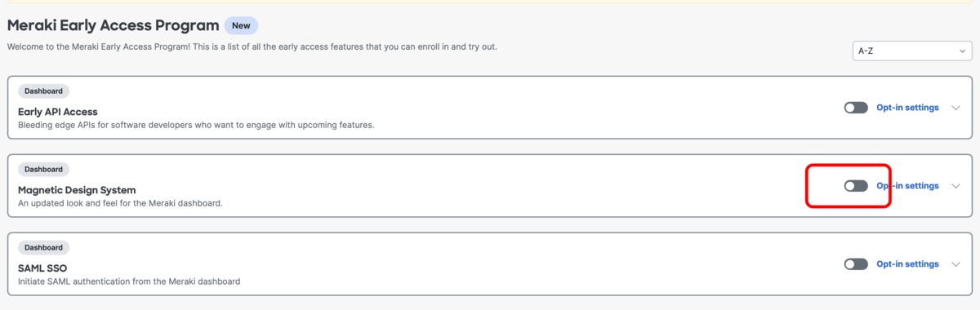
Task: Click Dashboard tag on Magnetic Design System card
Action: coord(43,170)
